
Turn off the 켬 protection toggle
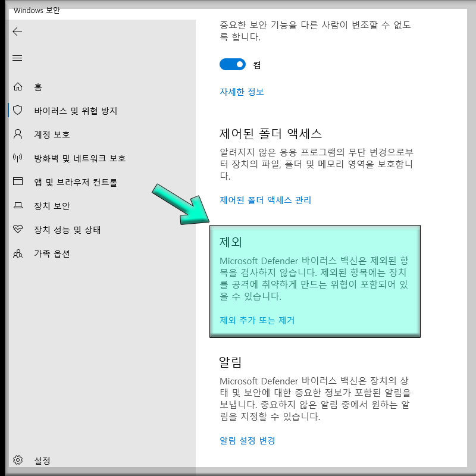(233, 64)
